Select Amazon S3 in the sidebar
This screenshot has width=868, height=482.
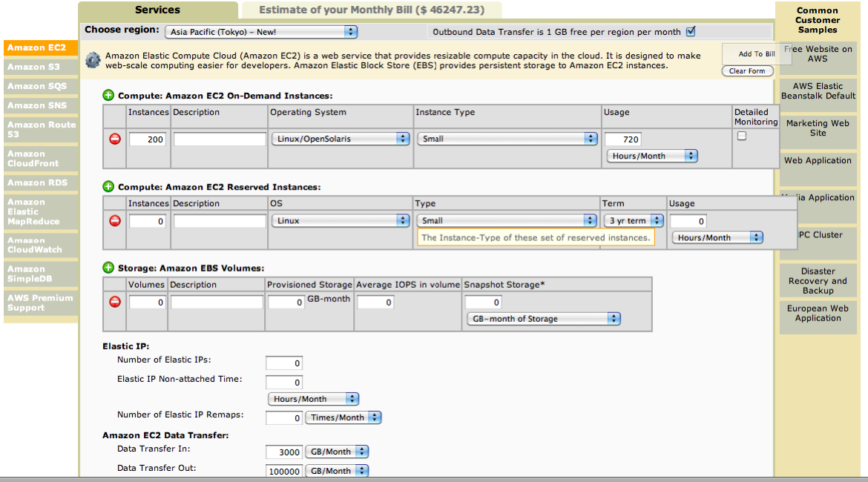(41, 67)
